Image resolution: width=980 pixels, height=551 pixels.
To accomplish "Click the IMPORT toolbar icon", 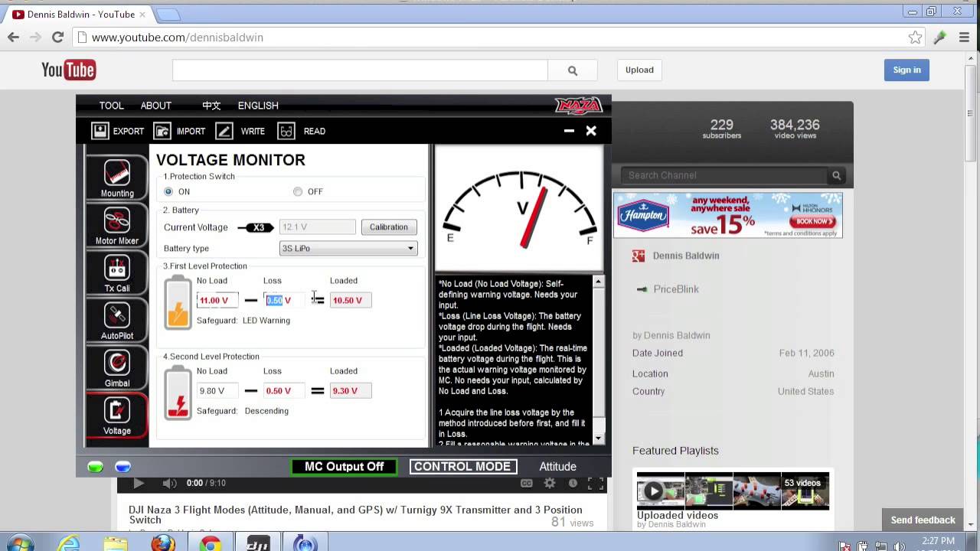I will click(x=162, y=131).
